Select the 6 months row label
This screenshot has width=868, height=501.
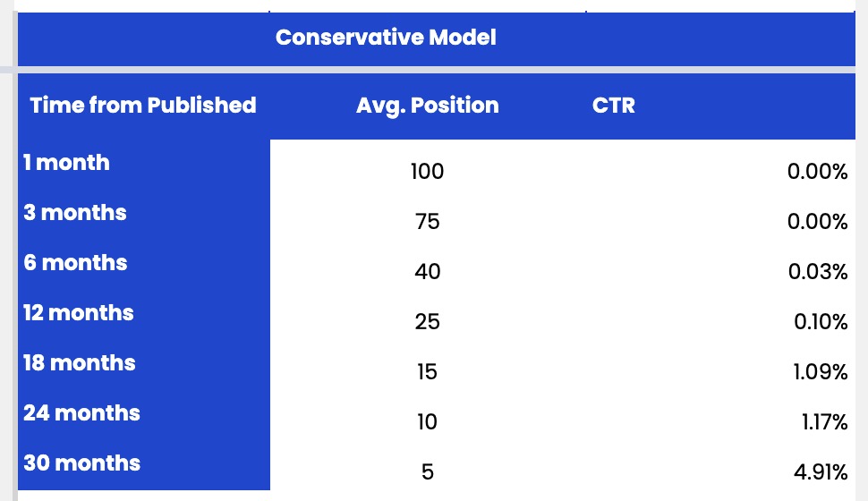pyautogui.click(x=75, y=263)
